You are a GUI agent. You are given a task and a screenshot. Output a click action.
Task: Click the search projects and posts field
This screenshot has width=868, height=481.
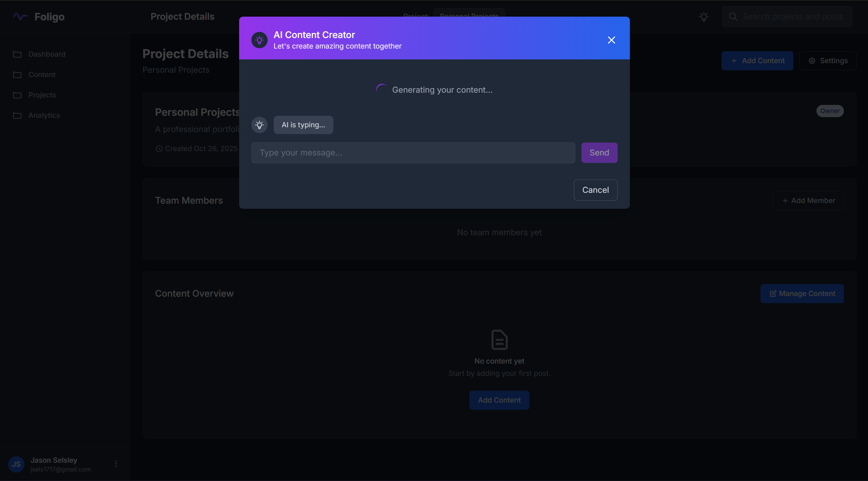[792, 17]
